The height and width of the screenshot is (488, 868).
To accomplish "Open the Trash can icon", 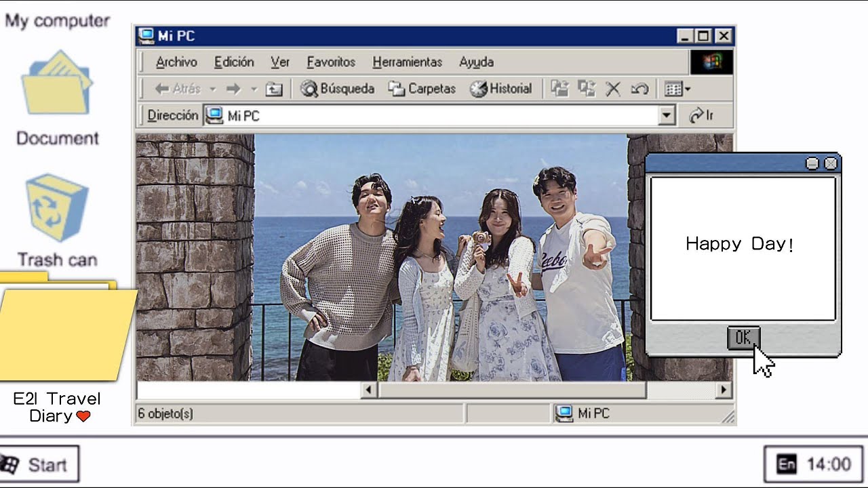I will 57,207.
